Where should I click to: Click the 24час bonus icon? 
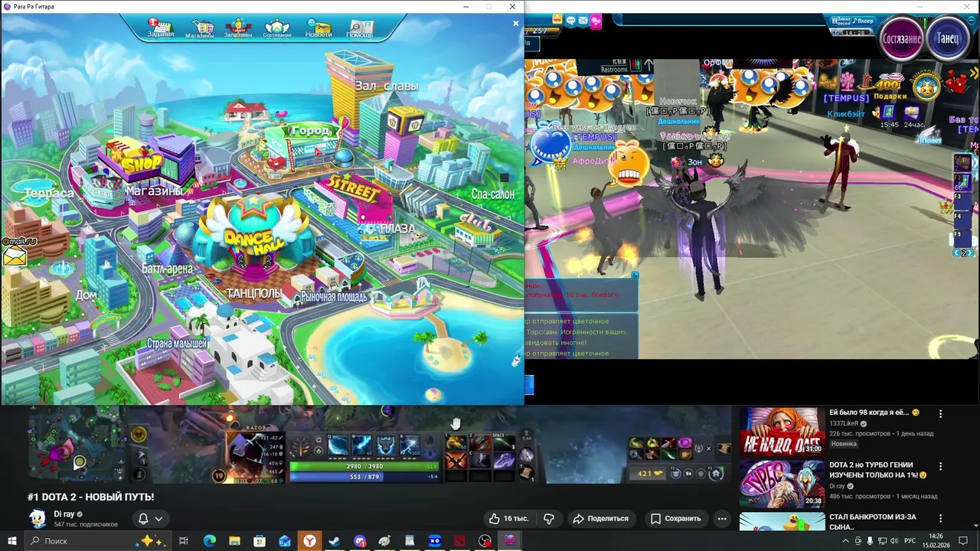tap(912, 116)
